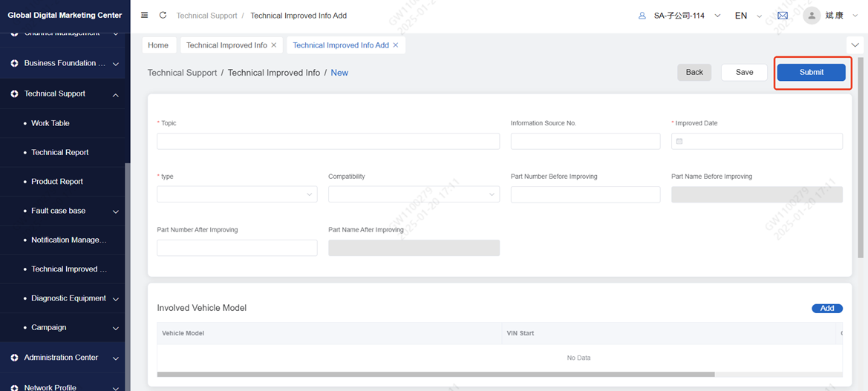Open the type dropdown
The height and width of the screenshot is (391, 868).
237,194
